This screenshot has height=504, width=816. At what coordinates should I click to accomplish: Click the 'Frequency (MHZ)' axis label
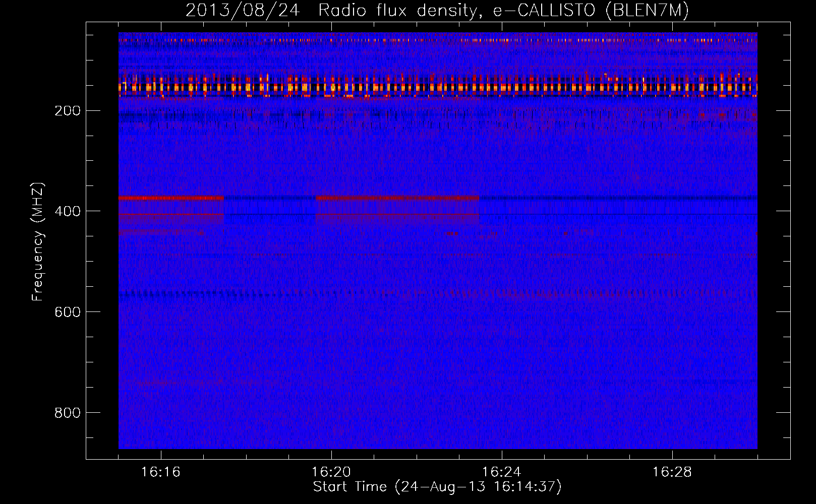point(38,242)
